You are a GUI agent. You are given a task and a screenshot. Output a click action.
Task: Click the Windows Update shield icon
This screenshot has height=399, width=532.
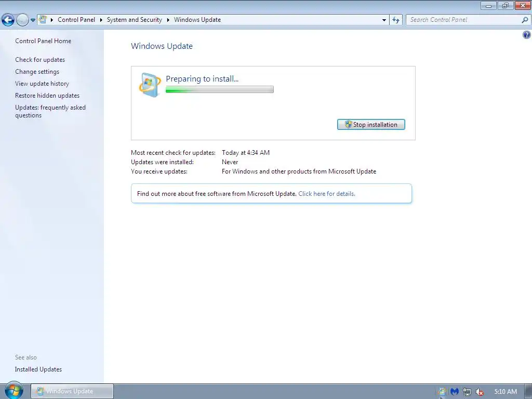point(150,85)
